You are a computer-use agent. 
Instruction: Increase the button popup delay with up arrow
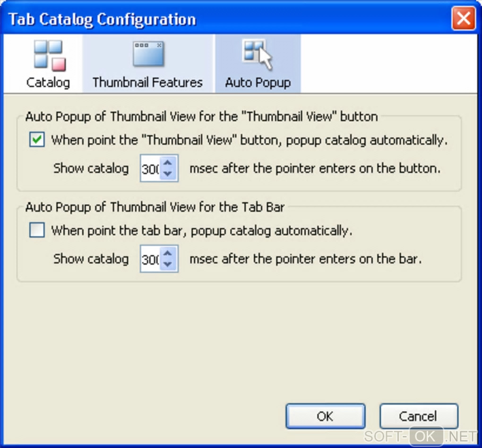[x=167, y=163]
